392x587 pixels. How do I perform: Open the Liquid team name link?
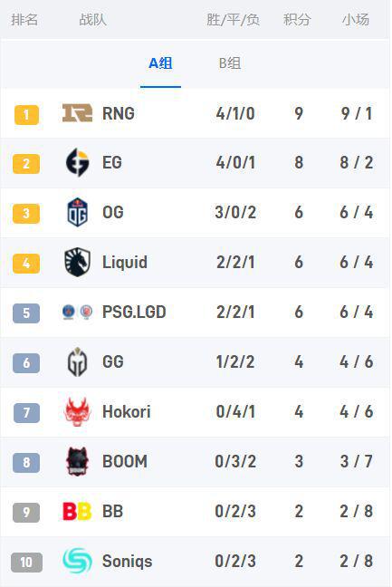click(125, 262)
